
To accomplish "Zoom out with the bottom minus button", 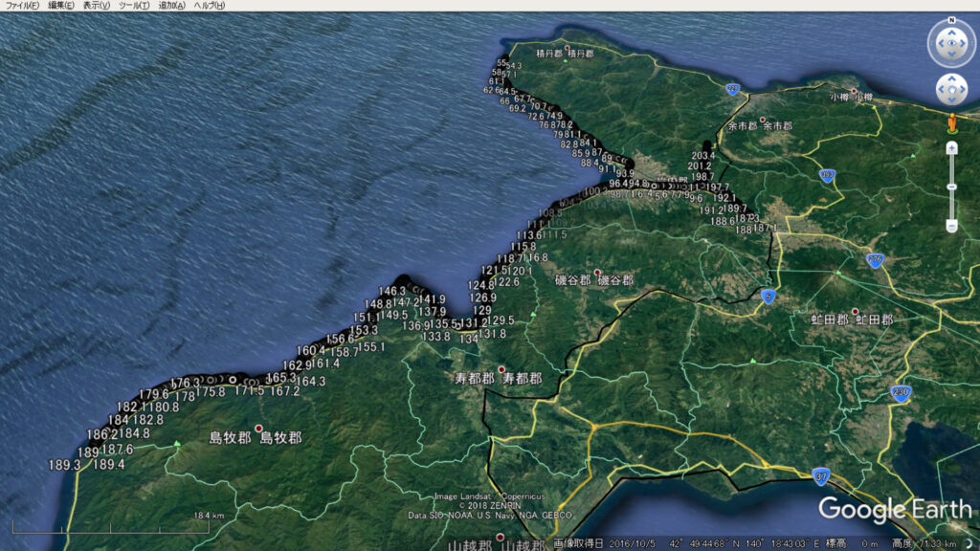I will point(951,226).
